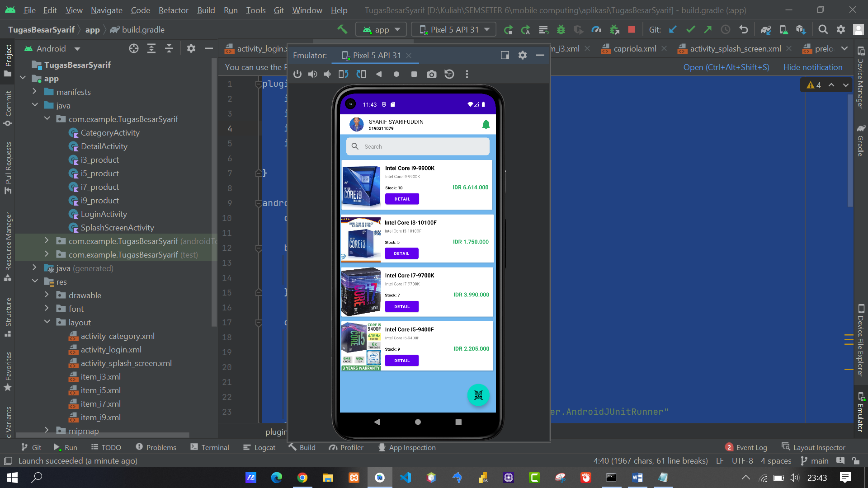Select target locate icon in Project panel
This screenshot has height=488, width=868.
pyautogui.click(x=134, y=49)
